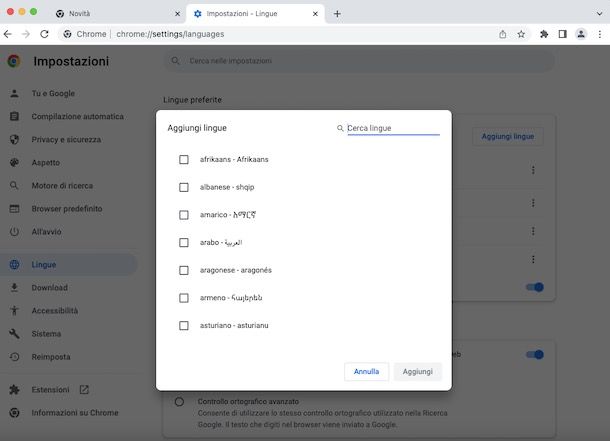Open Motore di ricerca settings

pos(62,186)
